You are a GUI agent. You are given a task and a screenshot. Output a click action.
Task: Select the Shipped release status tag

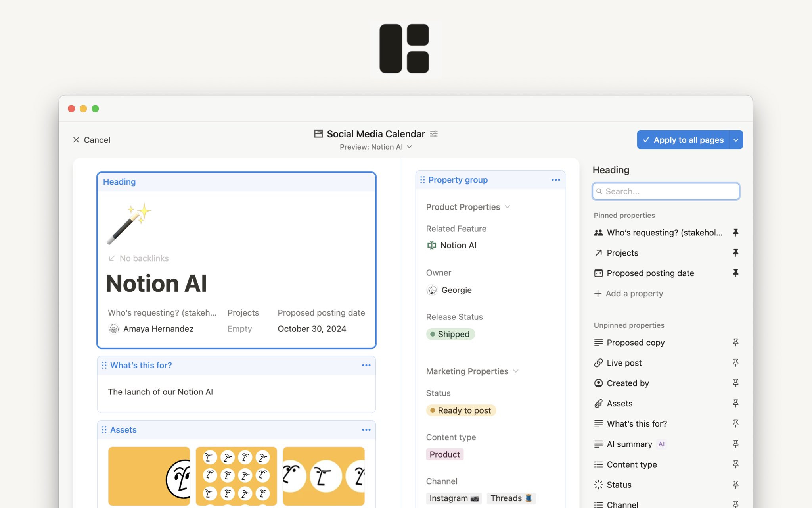(x=450, y=334)
